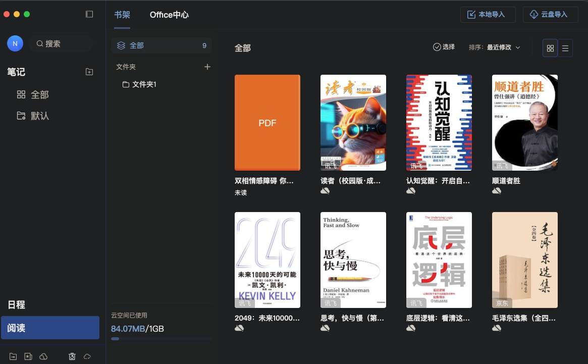Open the 排序 最近修改 sort dropdown
The width and height of the screenshot is (588, 364).
pyautogui.click(x=495, y=47)
